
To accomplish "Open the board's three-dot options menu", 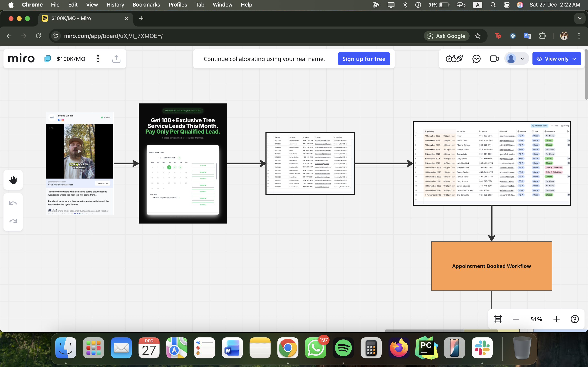I will point(98,59).
